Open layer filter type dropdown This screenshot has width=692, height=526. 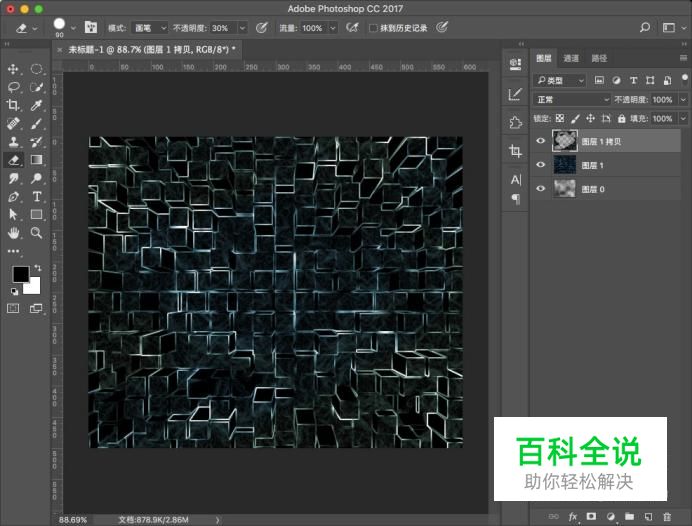point(560,80)
